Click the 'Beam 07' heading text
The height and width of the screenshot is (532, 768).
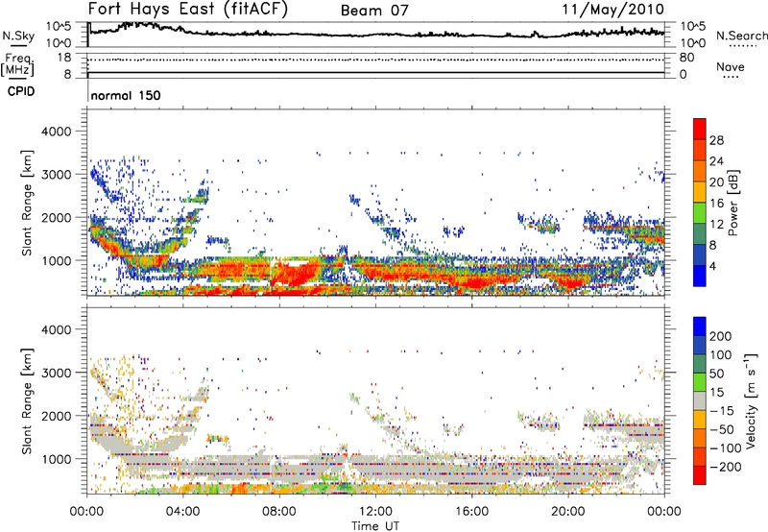coord(374,11)
